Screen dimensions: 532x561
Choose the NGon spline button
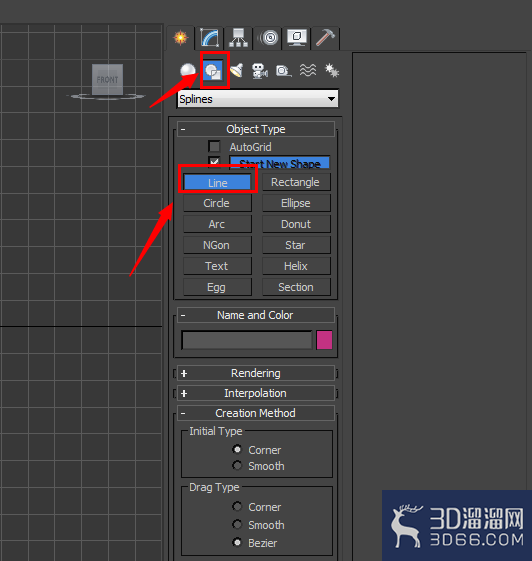pyautogui.click(x=218, y=245)
